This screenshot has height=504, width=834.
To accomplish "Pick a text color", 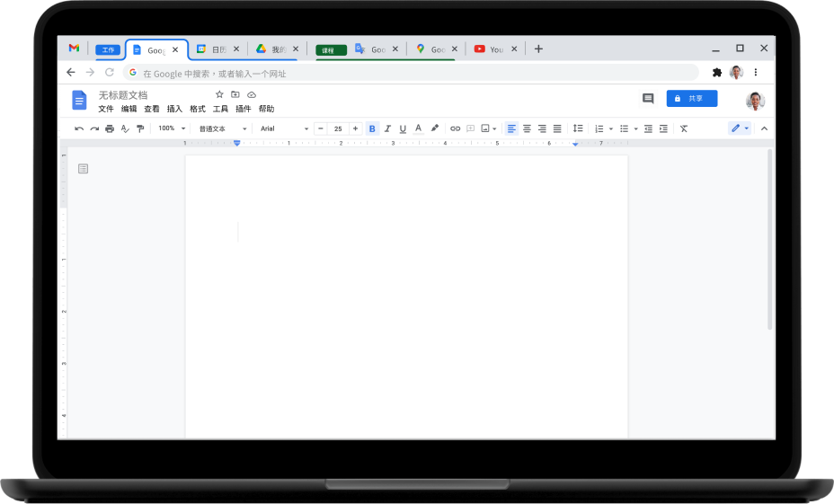I will tap(418, 128).
